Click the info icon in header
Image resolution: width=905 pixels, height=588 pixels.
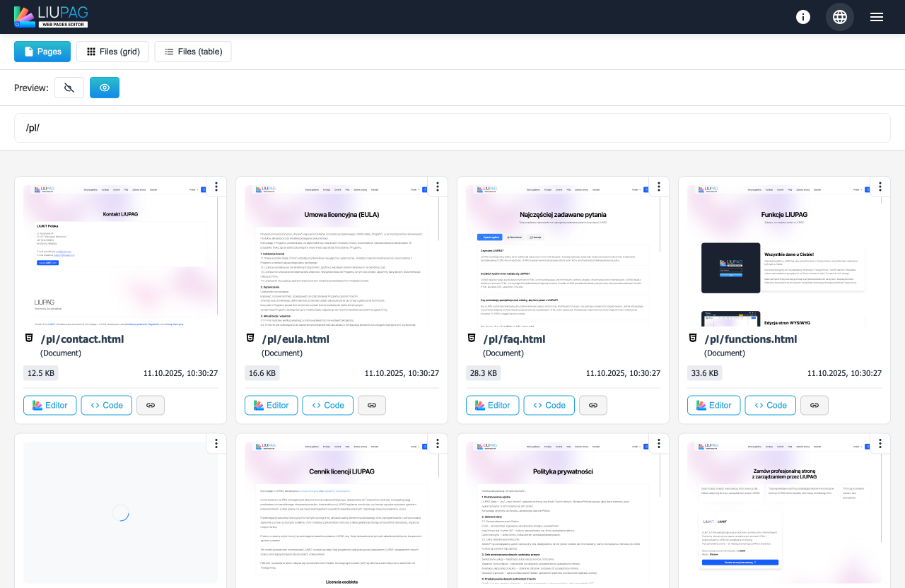pos(803,17)
